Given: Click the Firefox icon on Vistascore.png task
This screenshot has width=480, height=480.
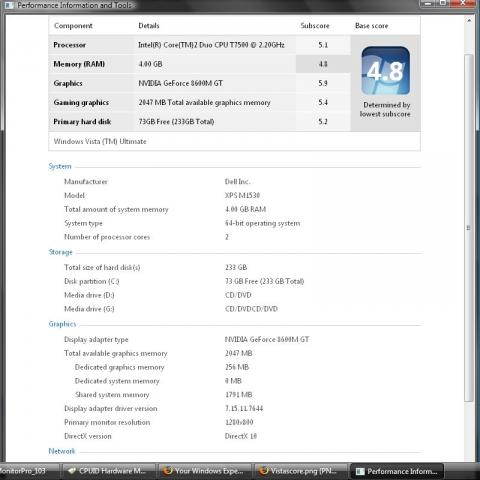Looking at the screenshot, I should click(x=264, y=470).
